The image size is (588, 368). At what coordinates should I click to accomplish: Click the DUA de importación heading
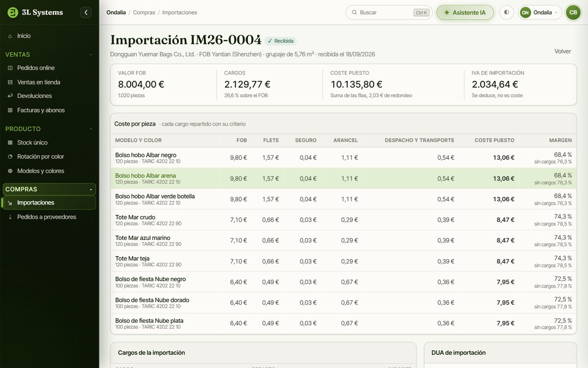coord(459,353)
